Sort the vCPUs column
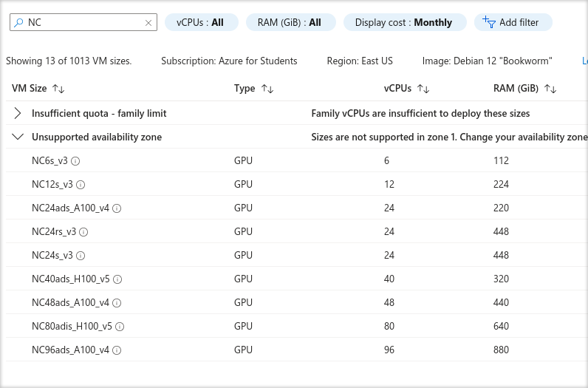Image resolution: width=588 pixels, height=388 pixels. tap(423, 89)
